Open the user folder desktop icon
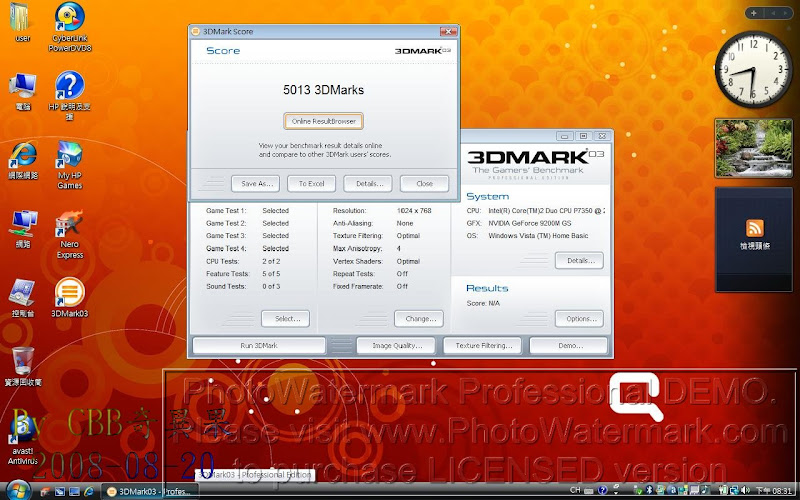 click(20, 21)
